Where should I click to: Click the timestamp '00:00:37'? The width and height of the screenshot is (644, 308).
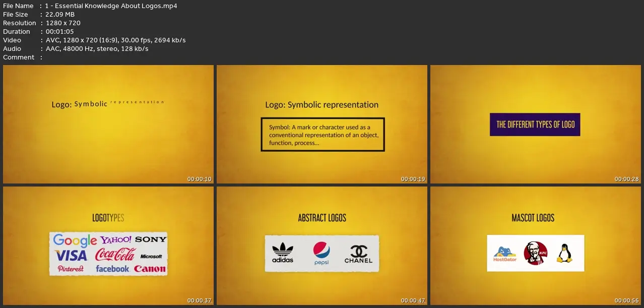coord(200,301)
